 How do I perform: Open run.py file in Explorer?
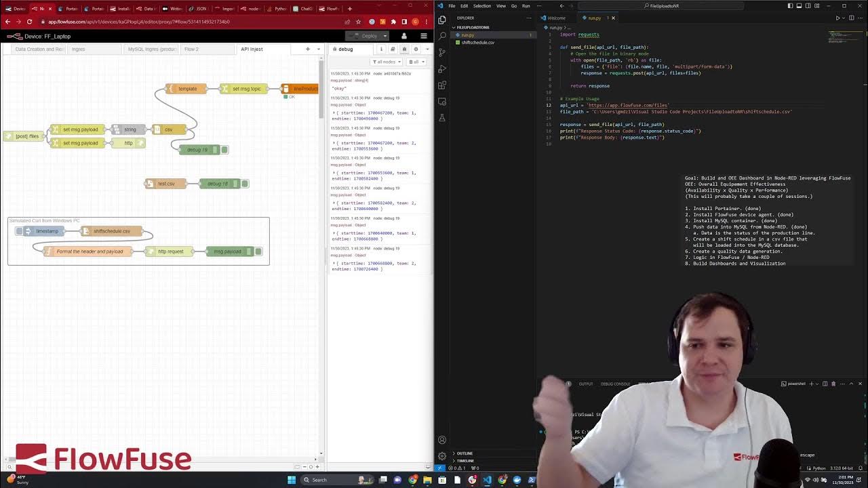(468, 35)
